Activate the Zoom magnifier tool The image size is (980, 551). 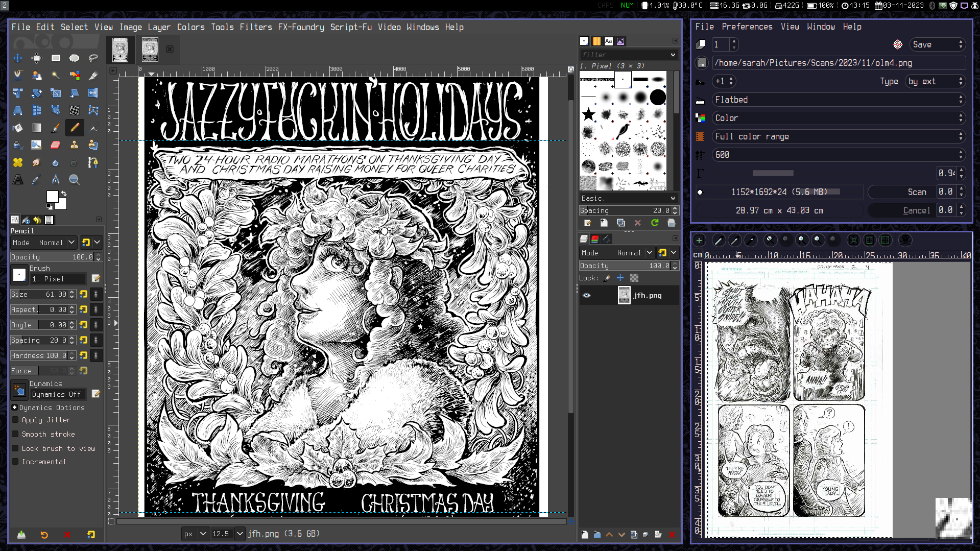(x=75, y=180)
